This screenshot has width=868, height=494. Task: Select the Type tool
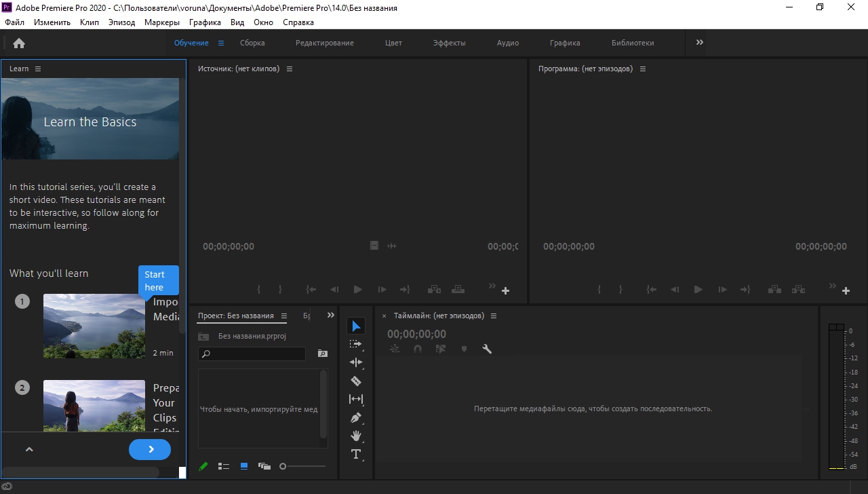coord(356,454)
